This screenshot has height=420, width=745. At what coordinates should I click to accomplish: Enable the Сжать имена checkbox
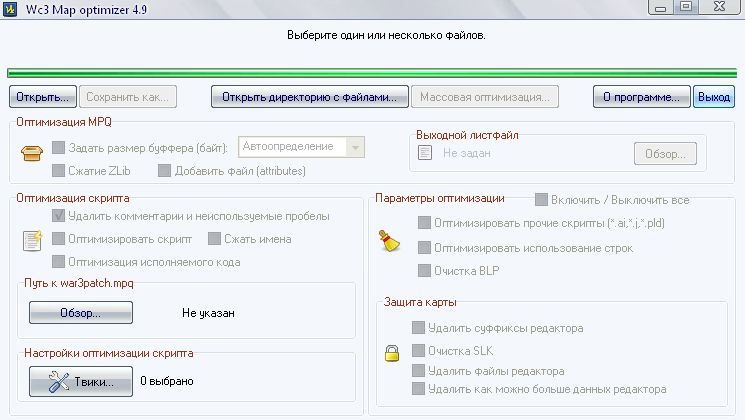tap(214, 239)
